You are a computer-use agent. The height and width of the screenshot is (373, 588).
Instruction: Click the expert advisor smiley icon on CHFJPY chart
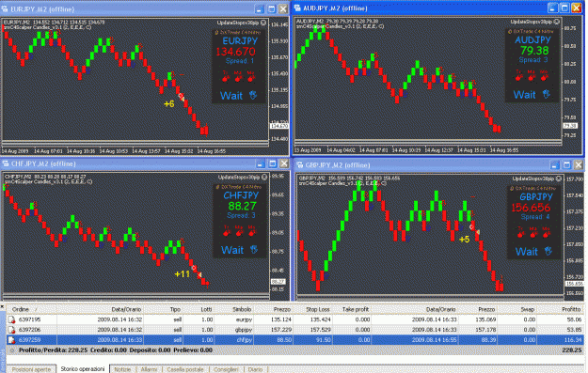pos(264,178)
